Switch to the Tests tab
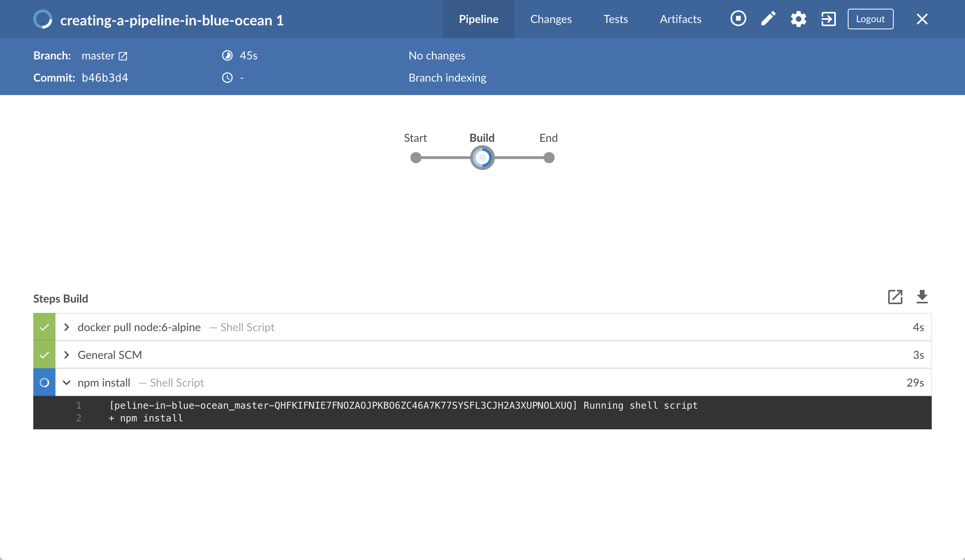Image resolution: width=965 pixels, height=560 pixels. (x=615, y=19)
